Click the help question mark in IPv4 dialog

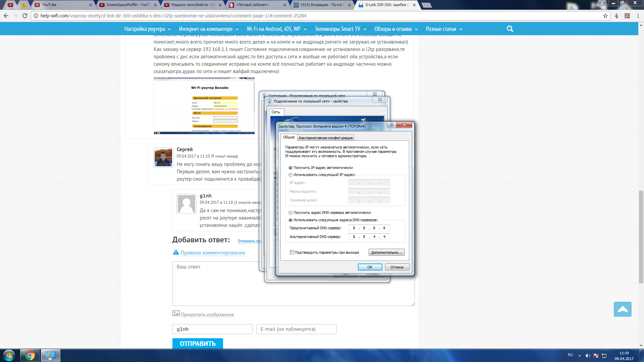pyautogui.click(x=391, y=125)
